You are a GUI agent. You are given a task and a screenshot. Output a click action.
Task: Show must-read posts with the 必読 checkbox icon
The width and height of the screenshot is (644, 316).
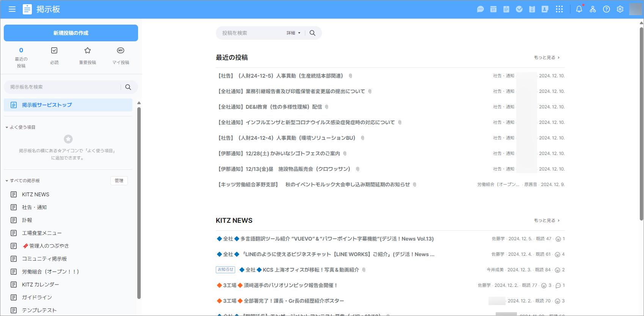coord(54,55)
